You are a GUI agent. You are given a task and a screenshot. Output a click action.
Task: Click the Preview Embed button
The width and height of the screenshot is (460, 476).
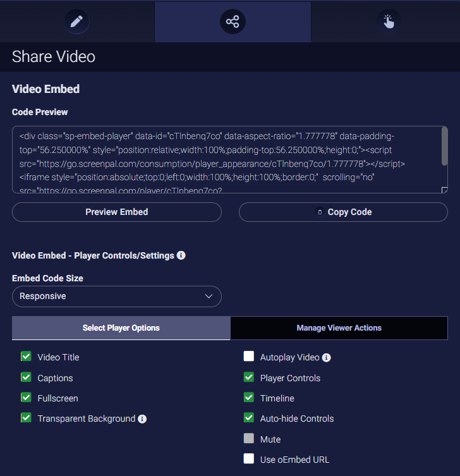117,212
